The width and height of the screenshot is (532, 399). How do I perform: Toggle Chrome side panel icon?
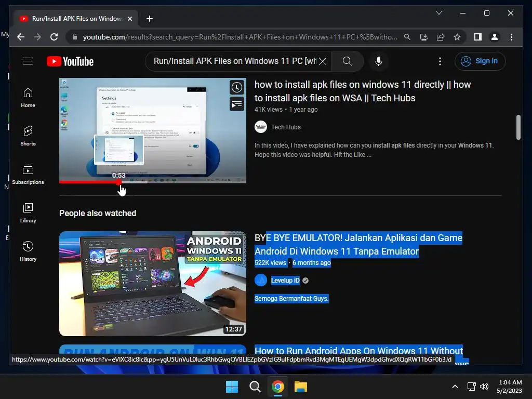tap(478, 37)
